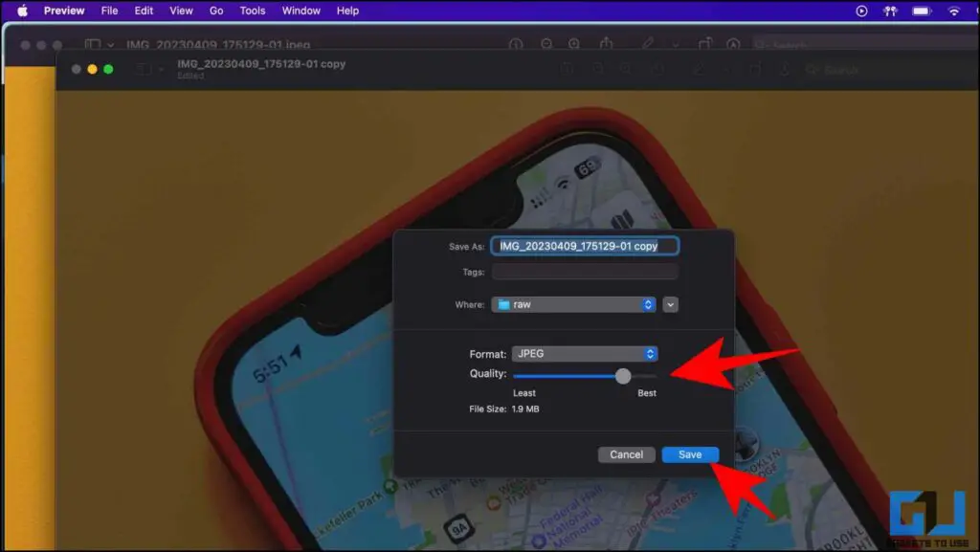Open the File menu
This screenshot has height=552, width=980.
tap(109, 11)
